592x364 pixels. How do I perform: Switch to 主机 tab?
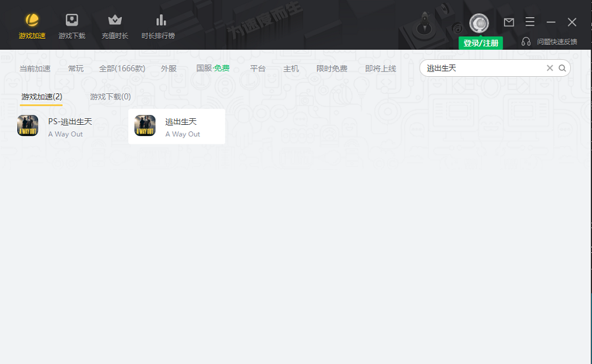tap(291, 68)
